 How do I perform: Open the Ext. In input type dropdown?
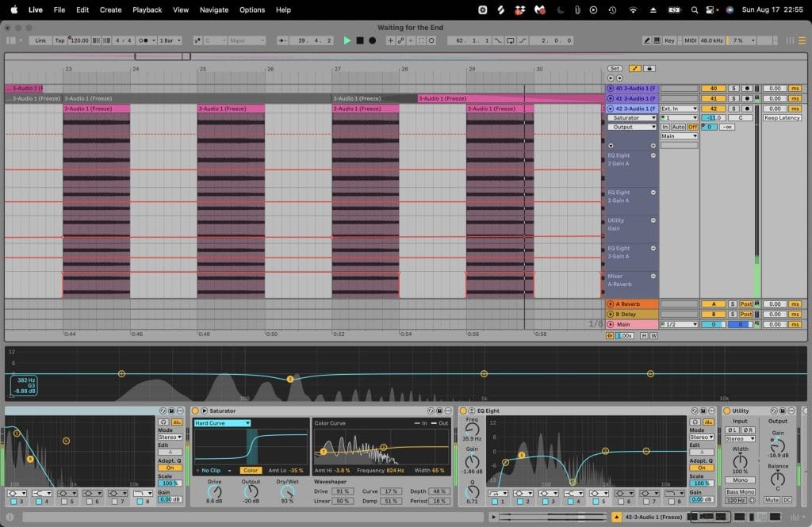(x=679, y=109)
